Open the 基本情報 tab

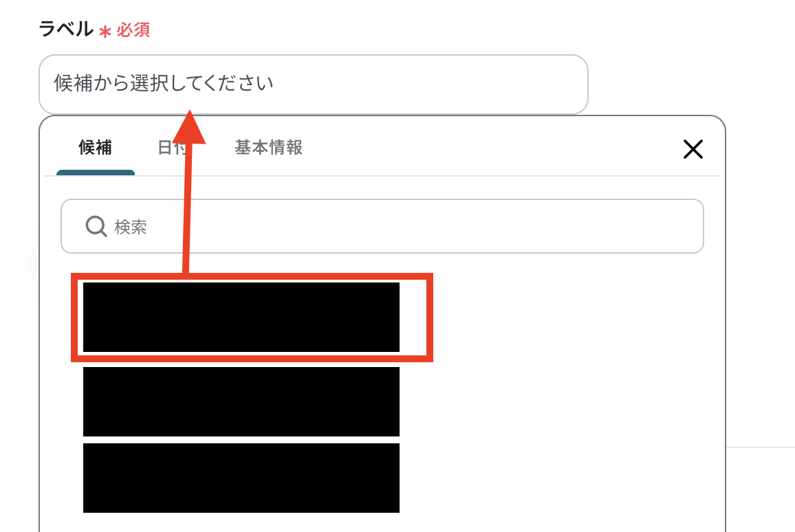tap(269, 148)
